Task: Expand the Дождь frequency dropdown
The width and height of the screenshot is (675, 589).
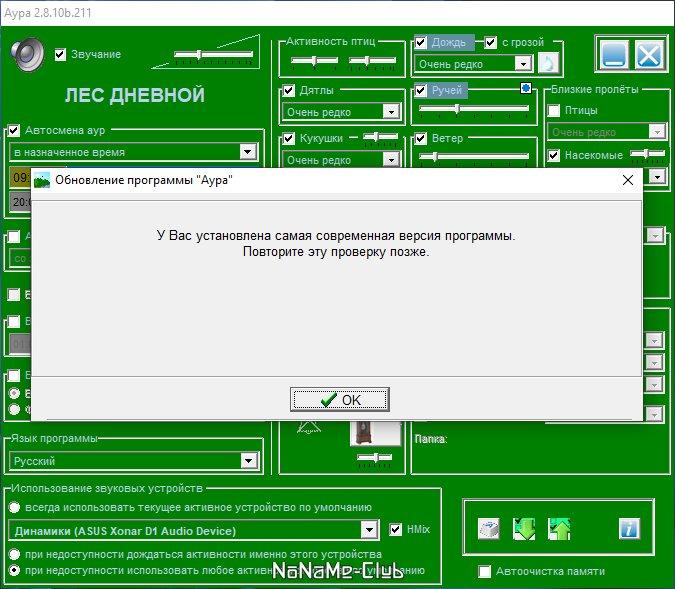Action: pyautogui.click(x=523, y=64)
